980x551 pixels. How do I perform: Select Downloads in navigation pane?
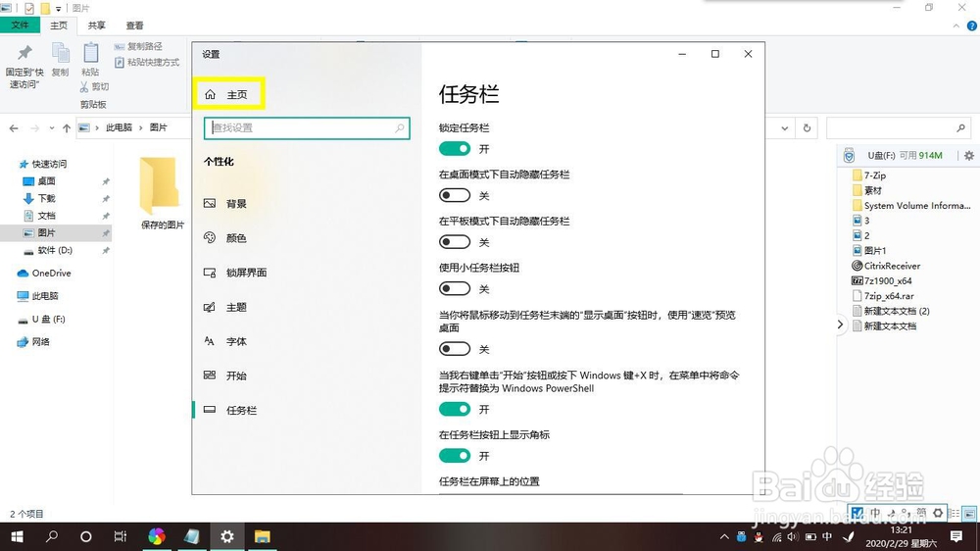click(x=47, y=198)
